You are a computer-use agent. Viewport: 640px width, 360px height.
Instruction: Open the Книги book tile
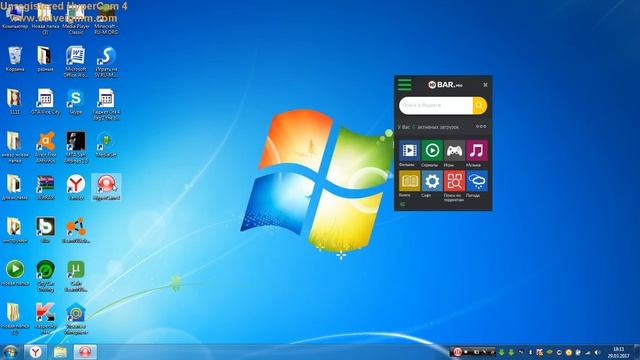click(x=409, y=181)
